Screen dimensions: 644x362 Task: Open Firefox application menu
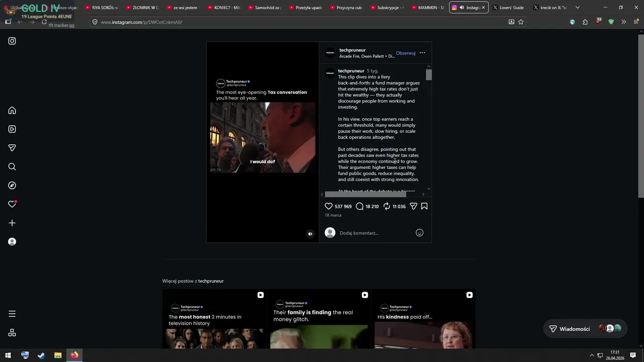[636, 22]
